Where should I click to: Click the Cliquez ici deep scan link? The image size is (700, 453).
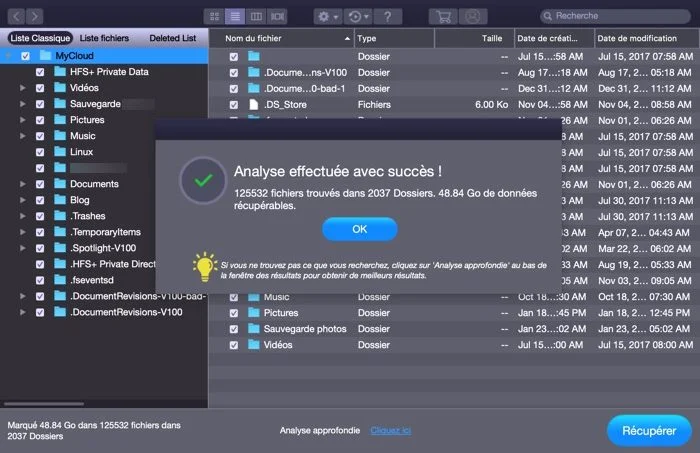391,431
